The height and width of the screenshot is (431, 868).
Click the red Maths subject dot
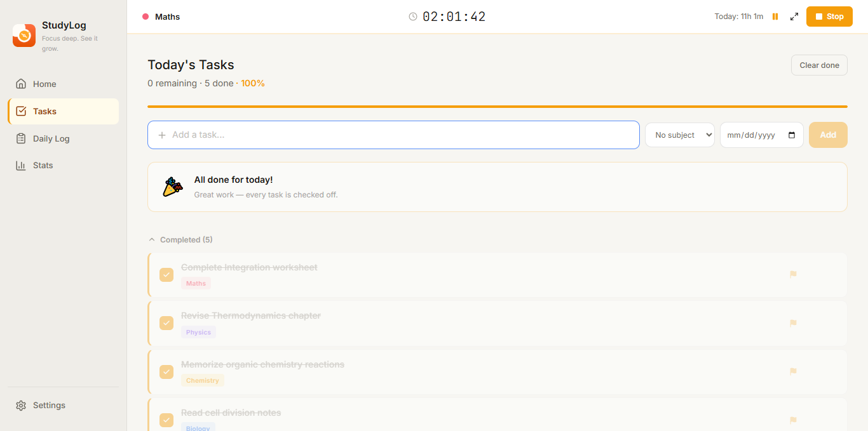(146, 17)
